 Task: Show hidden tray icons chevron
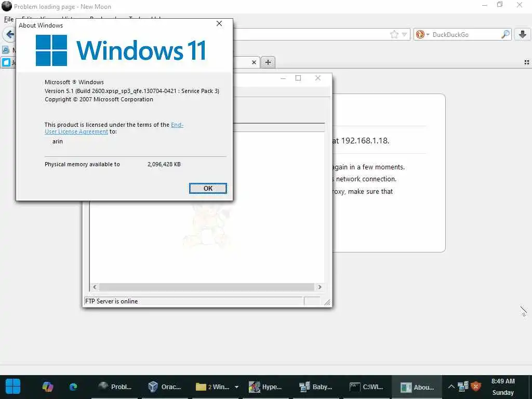tap(451, 387)
